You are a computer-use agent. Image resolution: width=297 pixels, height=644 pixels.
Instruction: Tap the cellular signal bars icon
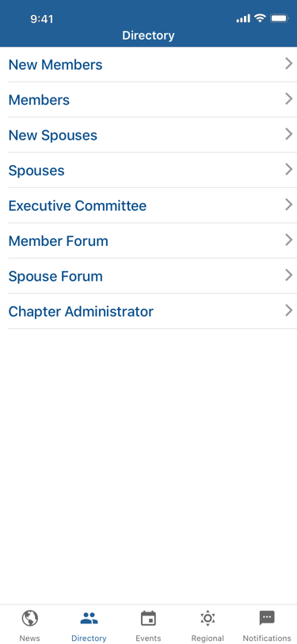click(243, 18)
